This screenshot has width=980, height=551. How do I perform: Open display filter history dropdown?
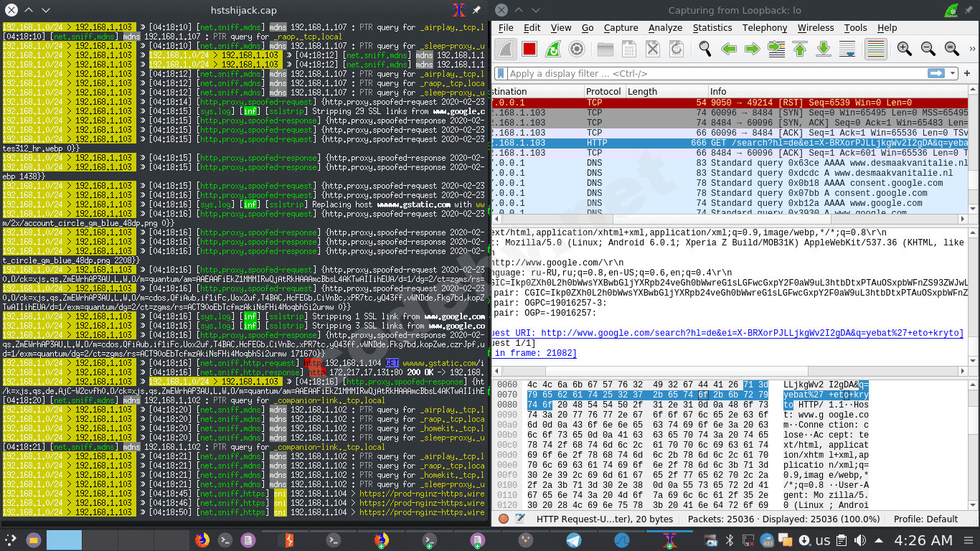pos(953,73)
